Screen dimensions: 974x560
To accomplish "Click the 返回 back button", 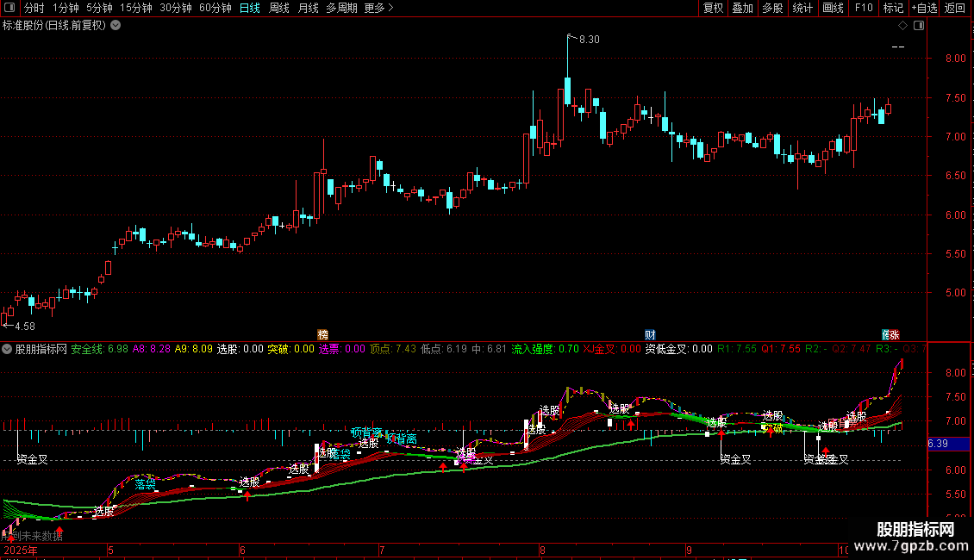I will pos(955,8).
